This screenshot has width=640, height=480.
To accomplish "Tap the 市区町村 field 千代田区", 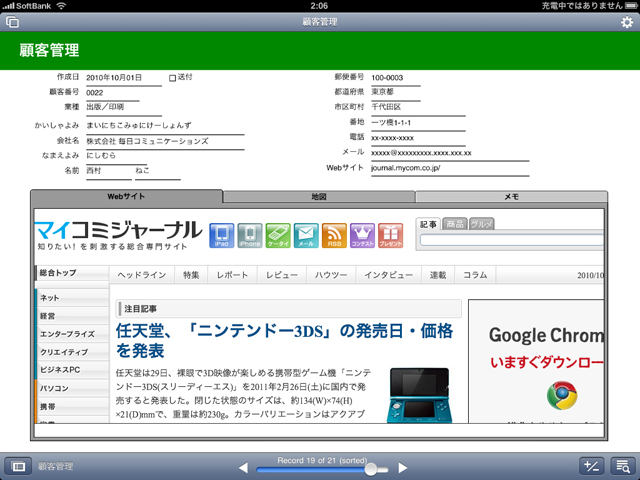I will point(418,107).
